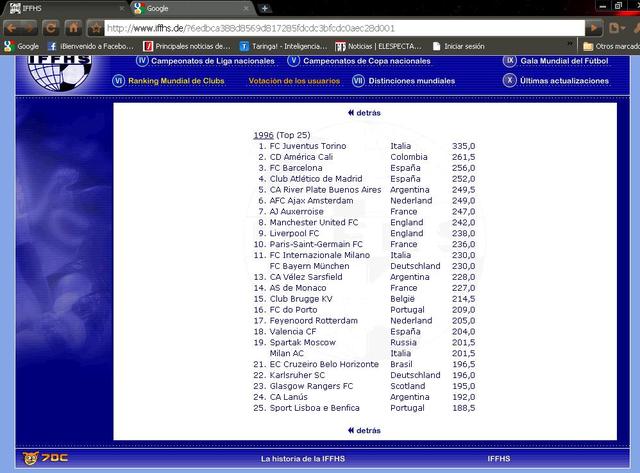Click the roman numeral V circle icon
Image resolution: width=640 pixels, height=473 pixels.
click(x=293, y=61)
